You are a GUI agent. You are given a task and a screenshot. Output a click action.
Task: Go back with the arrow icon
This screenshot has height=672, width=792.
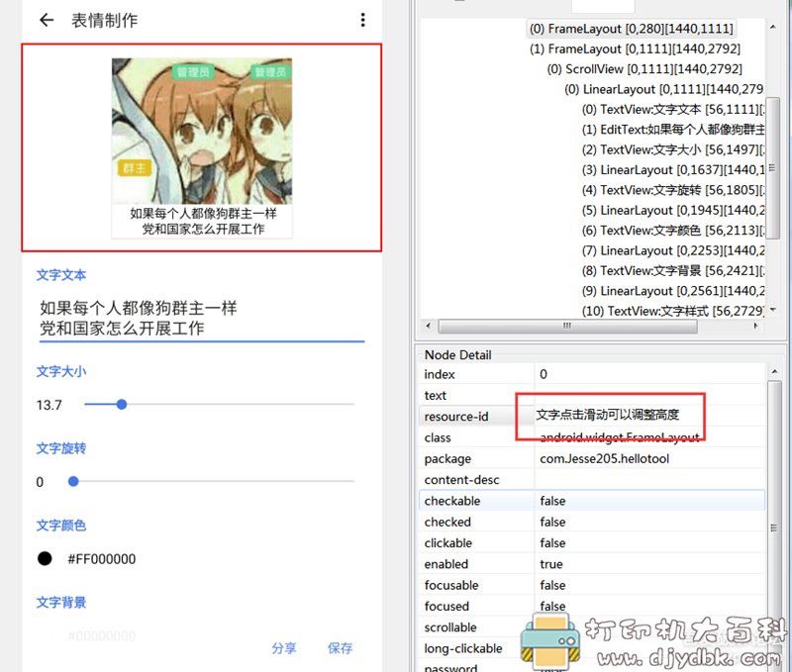click(x=47, y=20)
